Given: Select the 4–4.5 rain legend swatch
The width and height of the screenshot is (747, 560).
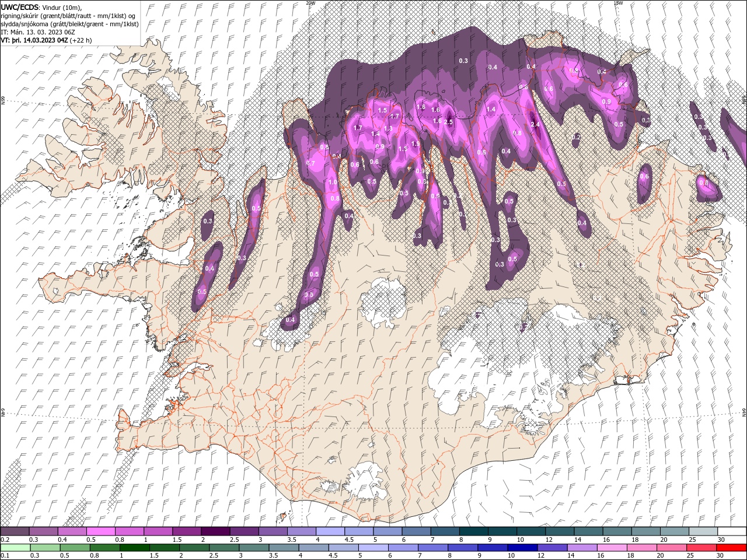Looking at the screenshot, I should pyautogui.click(x=313, y=548).
